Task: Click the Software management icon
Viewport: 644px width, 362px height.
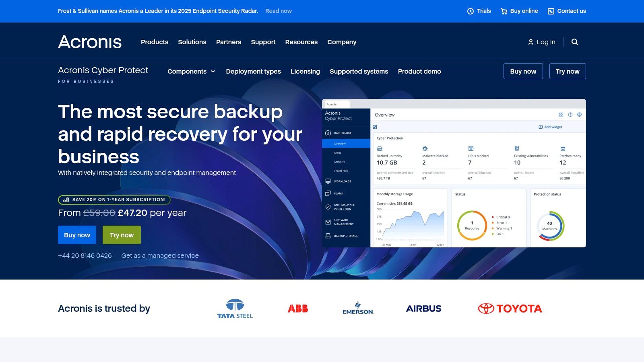Action: [x=328, y=222]
